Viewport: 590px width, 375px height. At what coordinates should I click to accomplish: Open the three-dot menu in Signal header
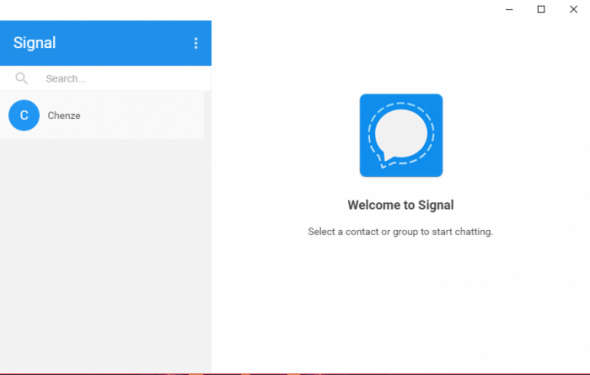click(x=196, y=43)
